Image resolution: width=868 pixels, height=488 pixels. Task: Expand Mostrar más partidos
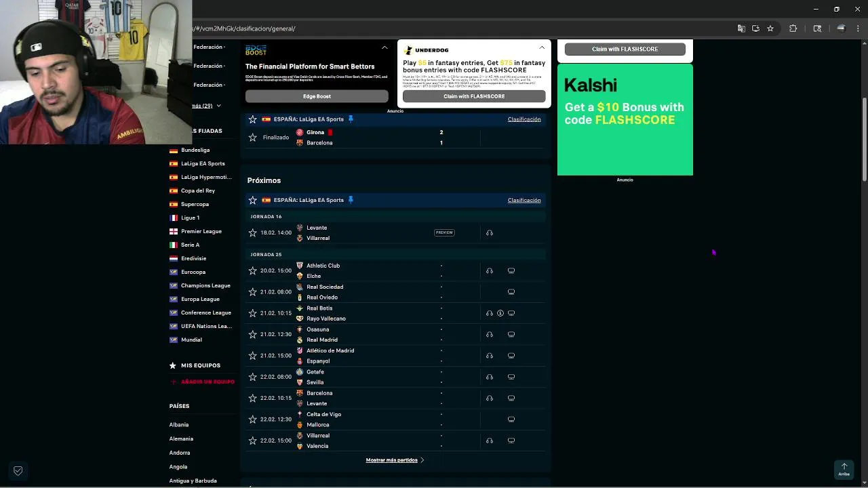coord(395,460)
